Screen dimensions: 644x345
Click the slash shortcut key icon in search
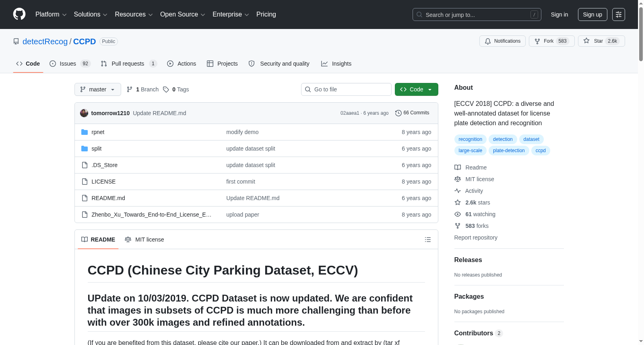point(534,14)
